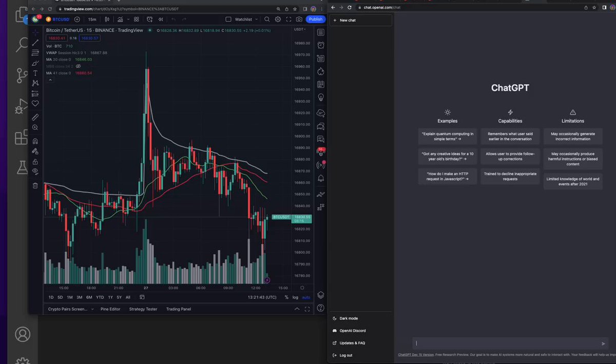The height and width of the screenshot is (364, 616).
Task: Open the Strategy Tester tab
Action: point(143,309)
